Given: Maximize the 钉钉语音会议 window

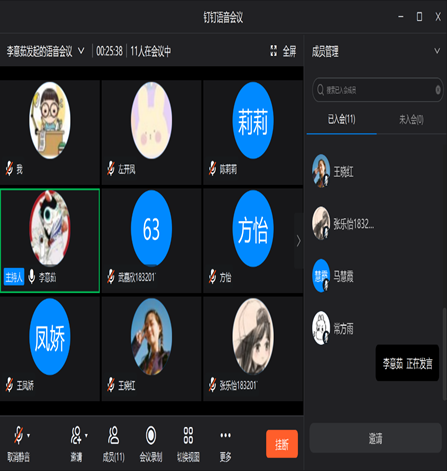Looking at the screenshot, I should click(x=419, y=17).
